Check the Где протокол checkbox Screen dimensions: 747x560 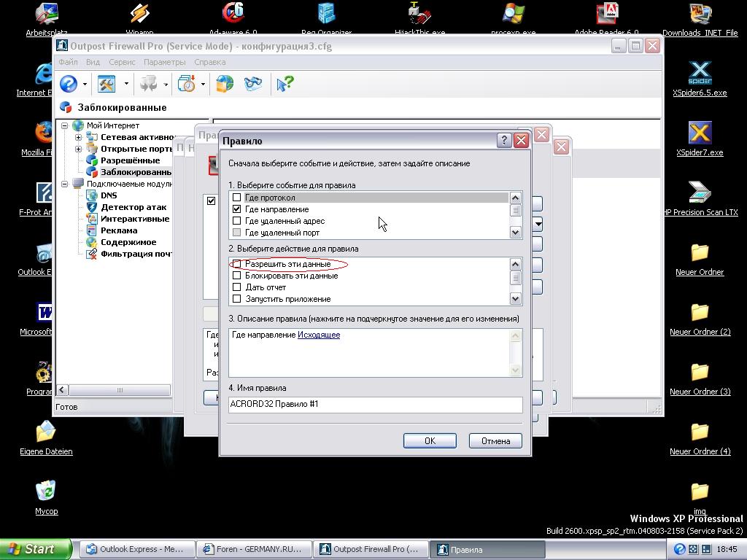pos(236,198)
